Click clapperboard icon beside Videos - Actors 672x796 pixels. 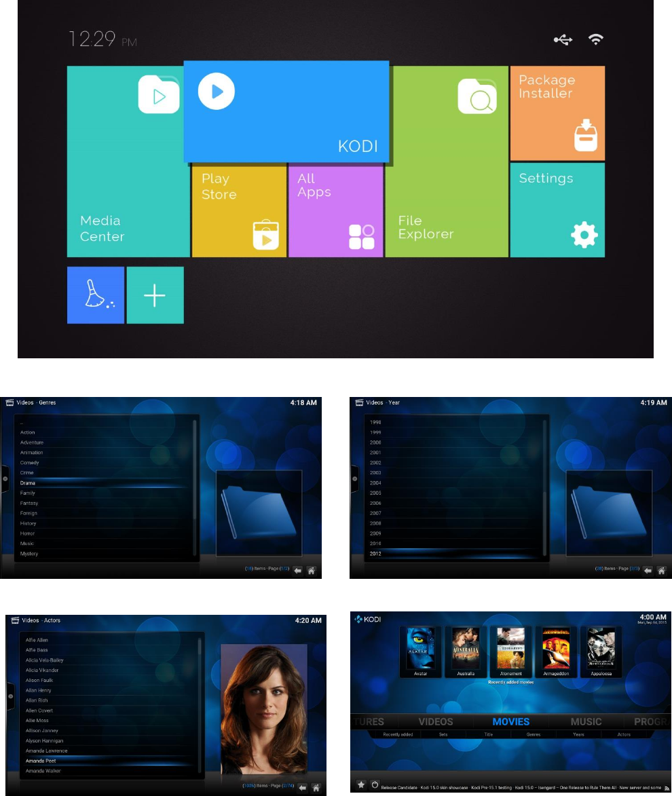[x=15, y=620]
